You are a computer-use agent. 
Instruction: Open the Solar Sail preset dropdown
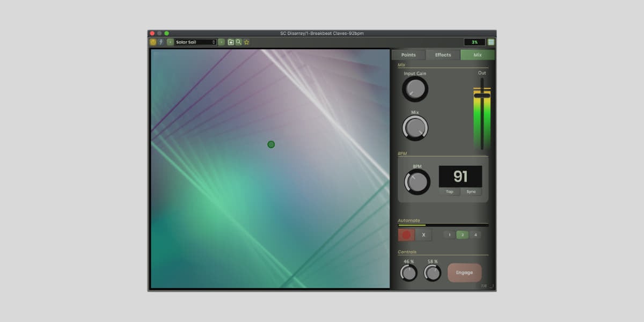[x=195, y=42]
